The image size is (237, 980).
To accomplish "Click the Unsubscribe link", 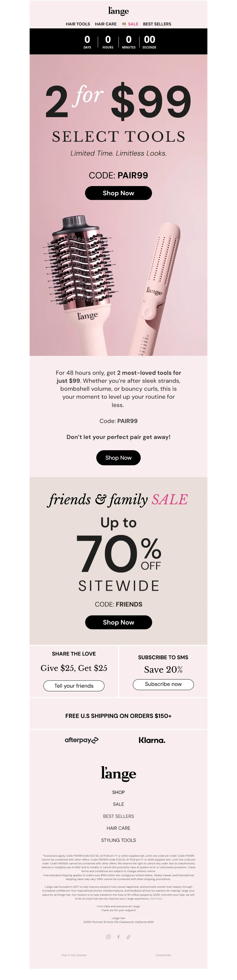I will [x=163, y=955].
